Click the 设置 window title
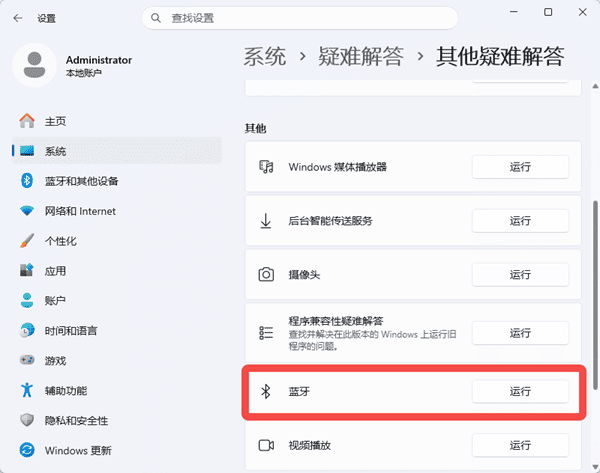 click(x=46, y=18)
